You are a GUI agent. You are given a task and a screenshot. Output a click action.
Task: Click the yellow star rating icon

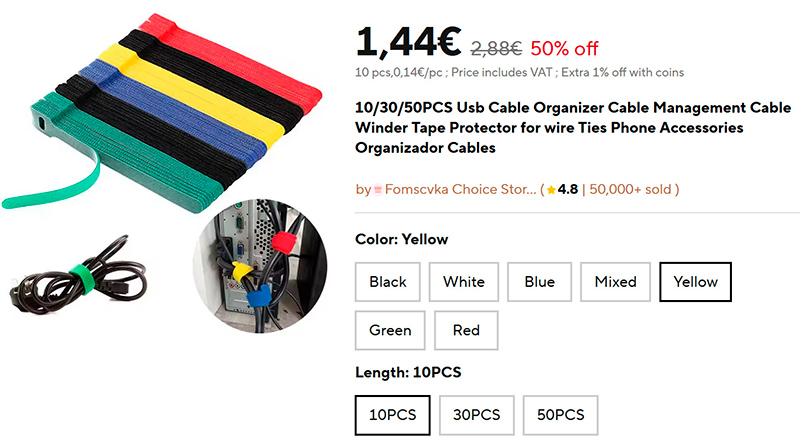coord(551,189)
